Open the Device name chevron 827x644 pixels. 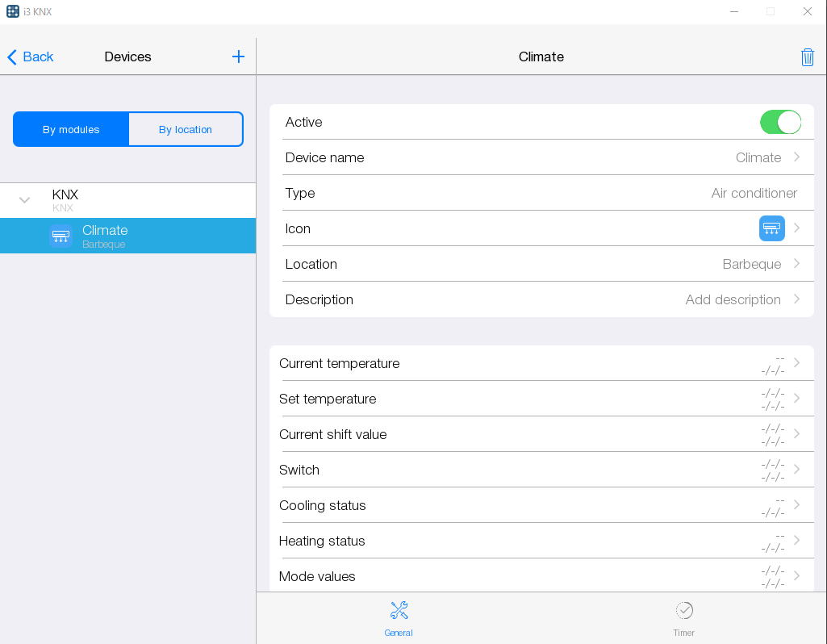tap(796, 157)
